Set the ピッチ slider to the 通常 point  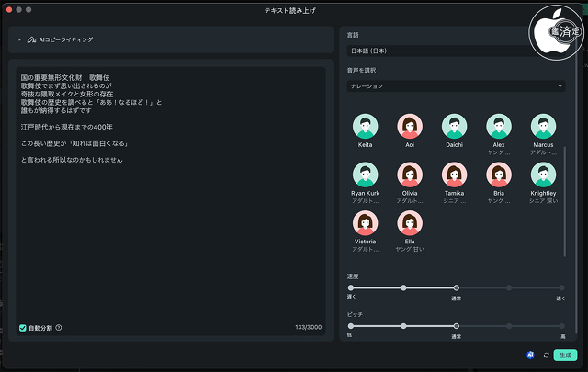click(x=457, y=326)
